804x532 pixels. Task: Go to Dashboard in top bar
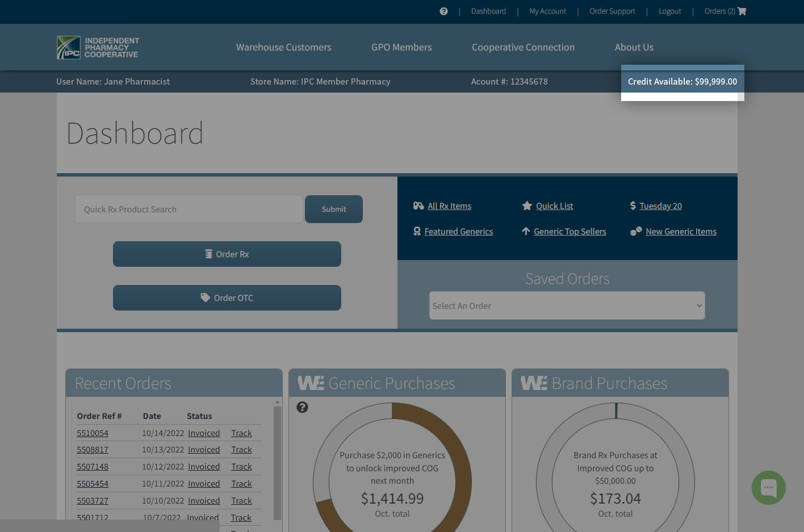click(x=488, y=11)
